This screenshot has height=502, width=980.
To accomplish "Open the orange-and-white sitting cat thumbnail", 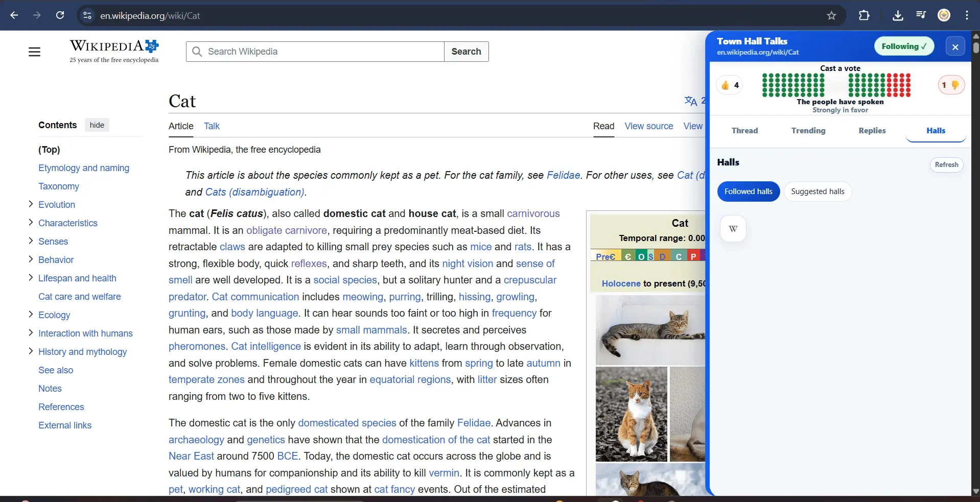I will pyautogui.click(x=632, y=414).
